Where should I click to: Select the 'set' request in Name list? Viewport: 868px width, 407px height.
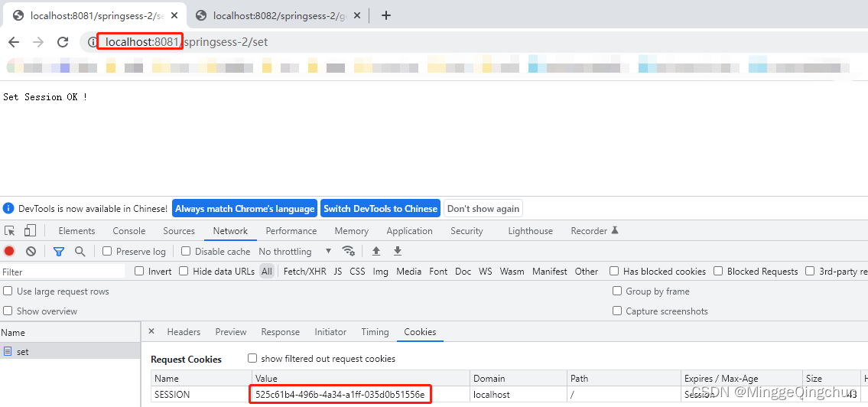tap(70, 351)
